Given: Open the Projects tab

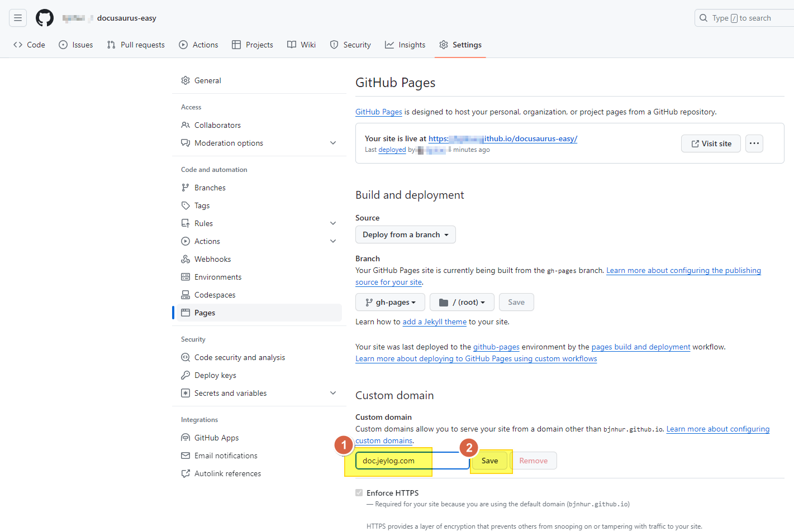Looking at the screenshot, I should (253, 45).
